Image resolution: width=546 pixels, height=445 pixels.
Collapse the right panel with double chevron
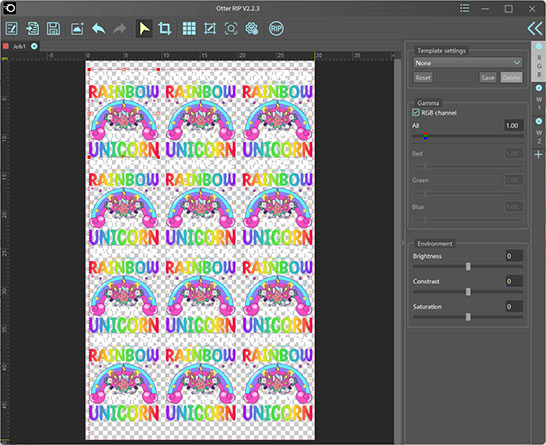click(535, 29)
